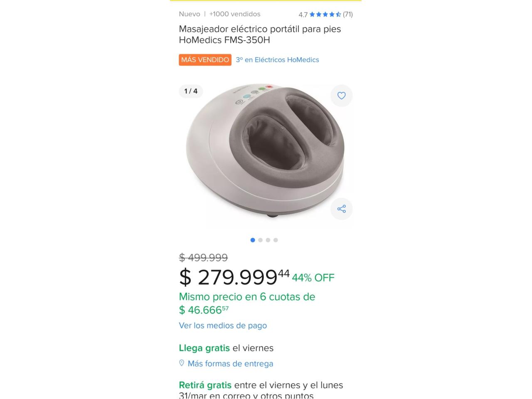Select the fourth carousel dot
The width and height of the screenshot is (532, 399).
coord(276,240)
